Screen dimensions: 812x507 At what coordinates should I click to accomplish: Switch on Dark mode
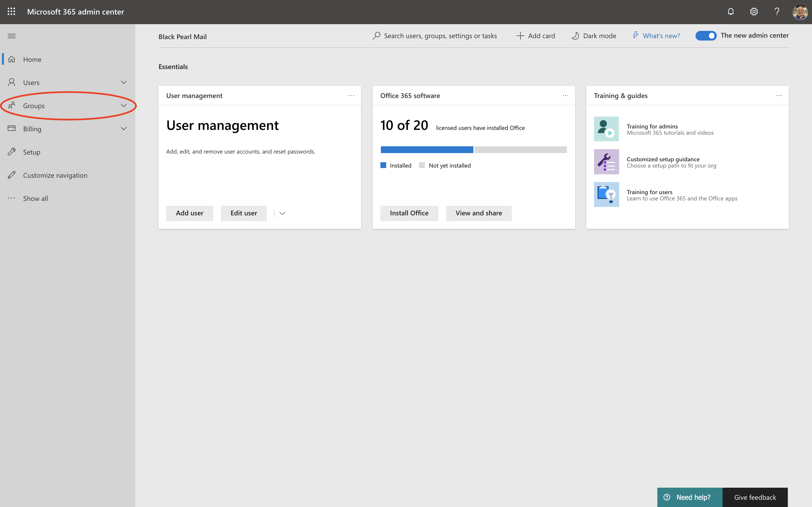(x=594, y=36)
